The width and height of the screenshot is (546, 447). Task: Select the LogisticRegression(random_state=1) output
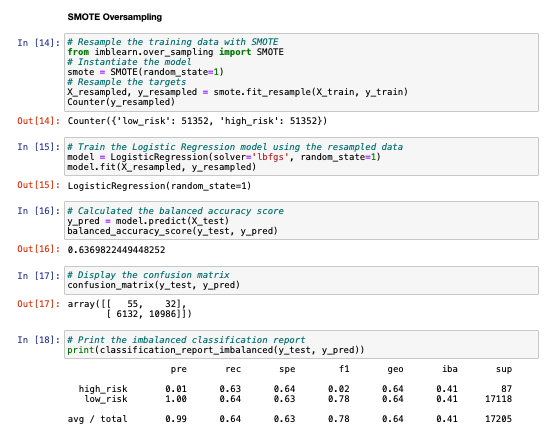click(159, 186)
